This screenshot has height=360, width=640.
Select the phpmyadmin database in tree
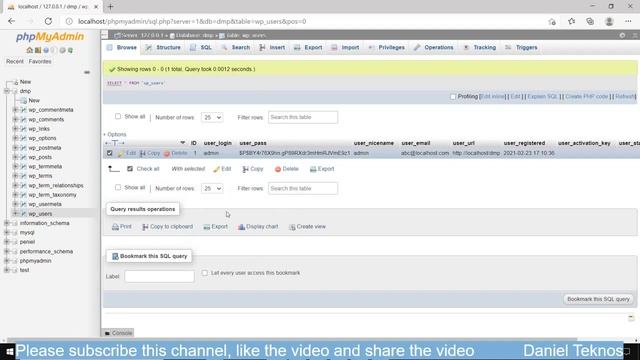36,261
